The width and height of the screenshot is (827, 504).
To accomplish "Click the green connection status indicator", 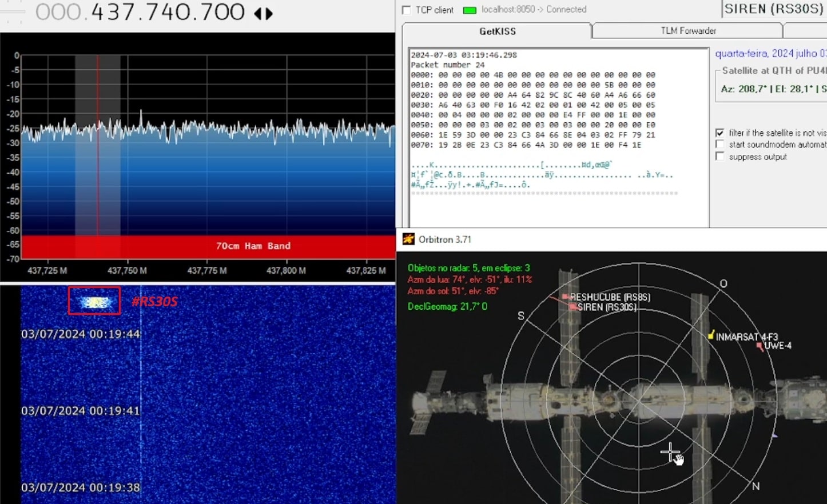I will pos(469,10).
